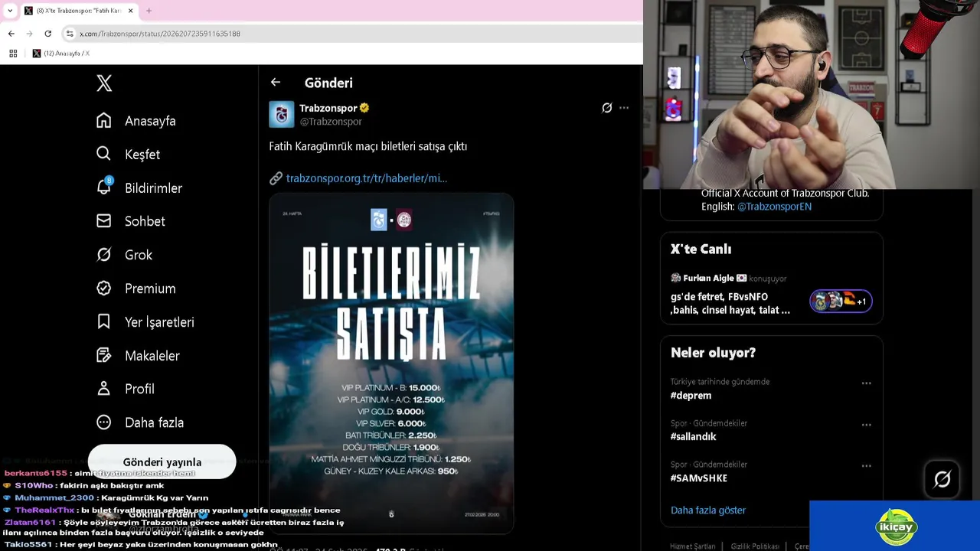The image size is (980, 551).
Task: Click the browser forward arrow
Action: 30,34
